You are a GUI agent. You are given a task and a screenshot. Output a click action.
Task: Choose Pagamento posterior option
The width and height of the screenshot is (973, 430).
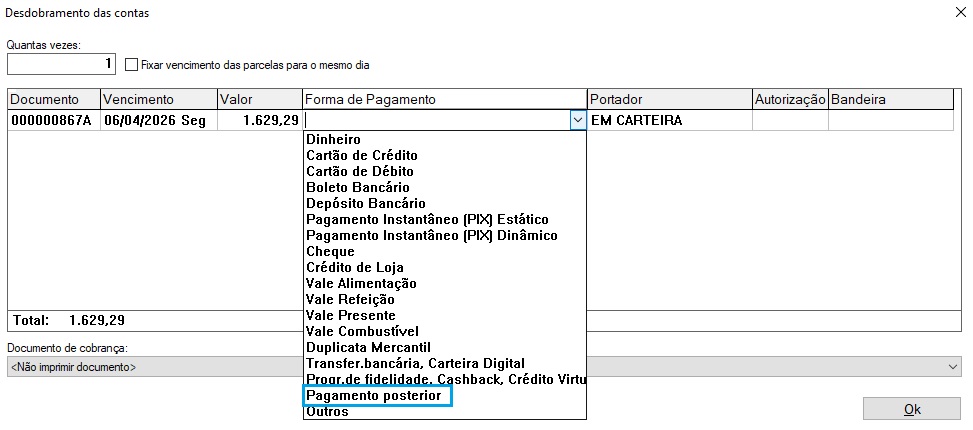[376, 396]
